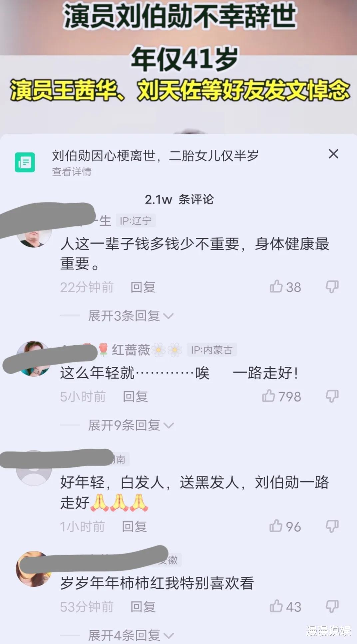Open the 红蔷薇 commenter's avatar
Screen dimensions: 357x644
click(34, 358)
